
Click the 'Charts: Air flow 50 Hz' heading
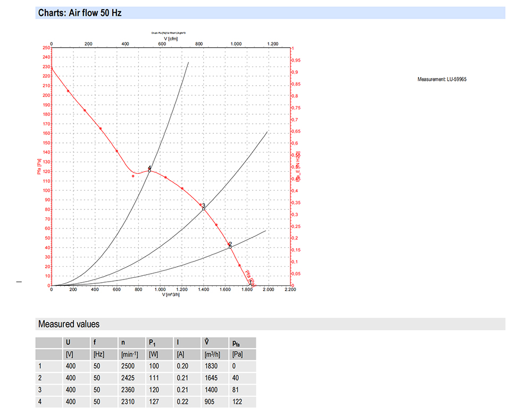pos(80,13)
